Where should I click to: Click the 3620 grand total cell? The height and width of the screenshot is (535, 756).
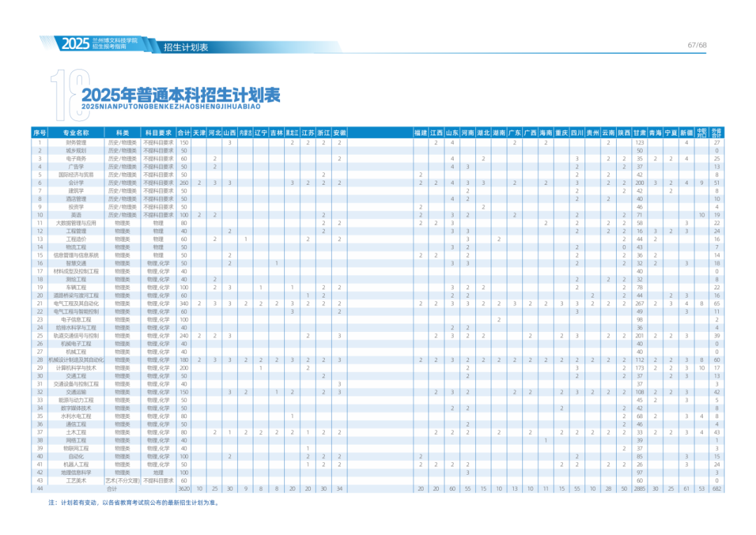click(183, 489)
